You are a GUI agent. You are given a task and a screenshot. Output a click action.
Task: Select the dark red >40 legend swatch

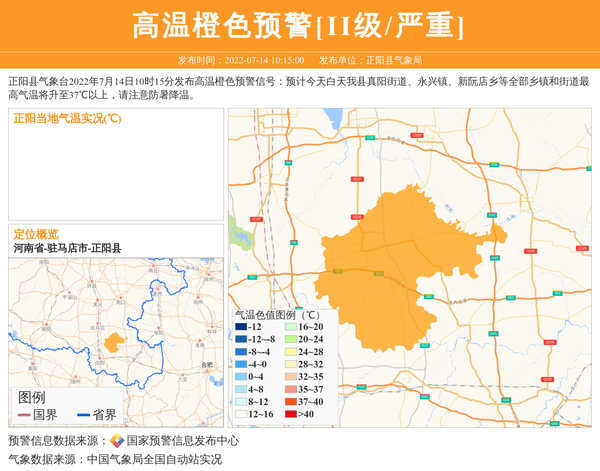coord(289,414)
